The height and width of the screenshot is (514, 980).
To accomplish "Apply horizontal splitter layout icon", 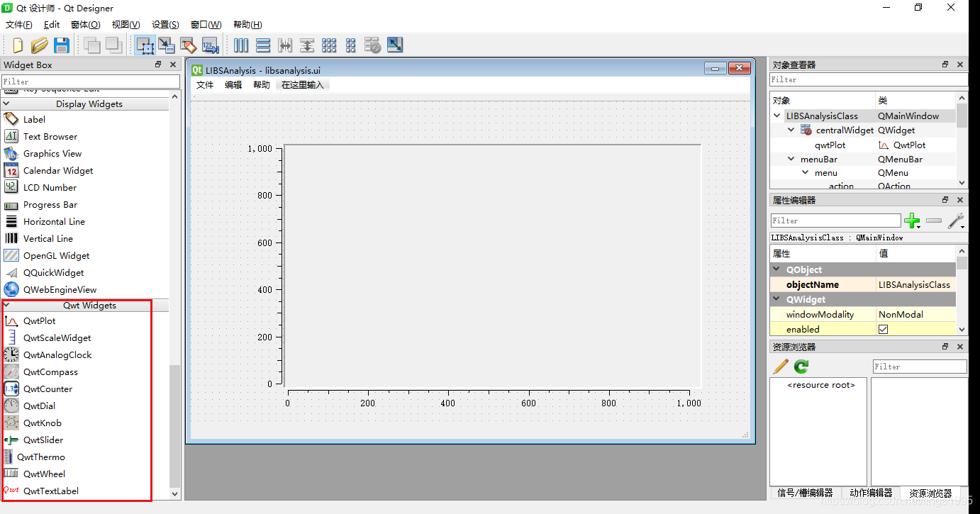I will pyautogui.click(x=285, y=45).
